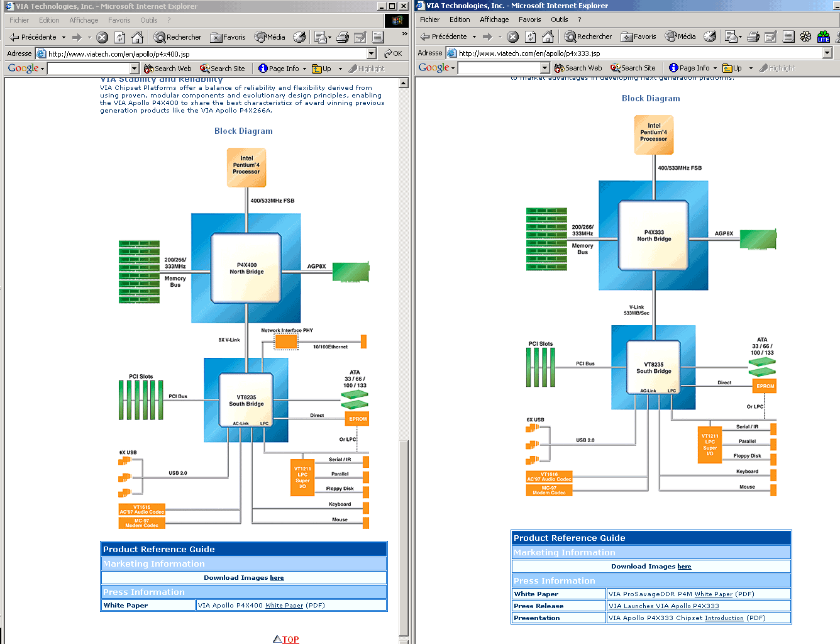840x644 pixels.
Task: Open P4X400 White Paper link
Action: pos(284,606)
